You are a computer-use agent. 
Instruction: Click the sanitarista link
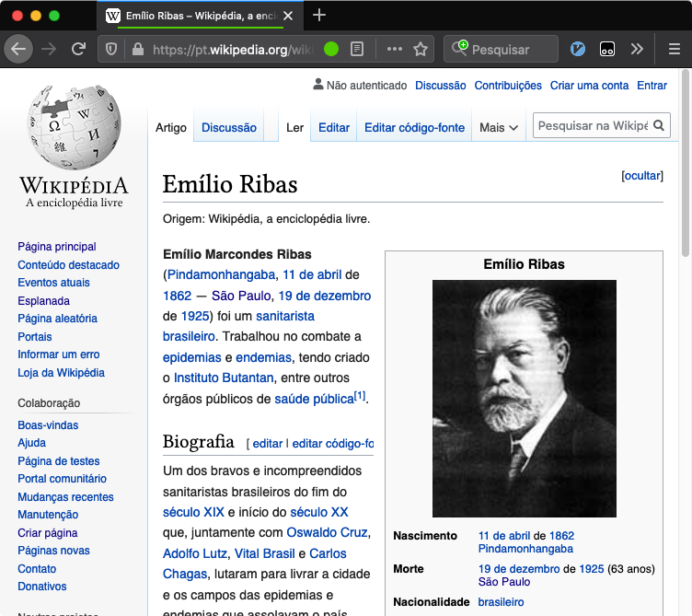(285, 316)
